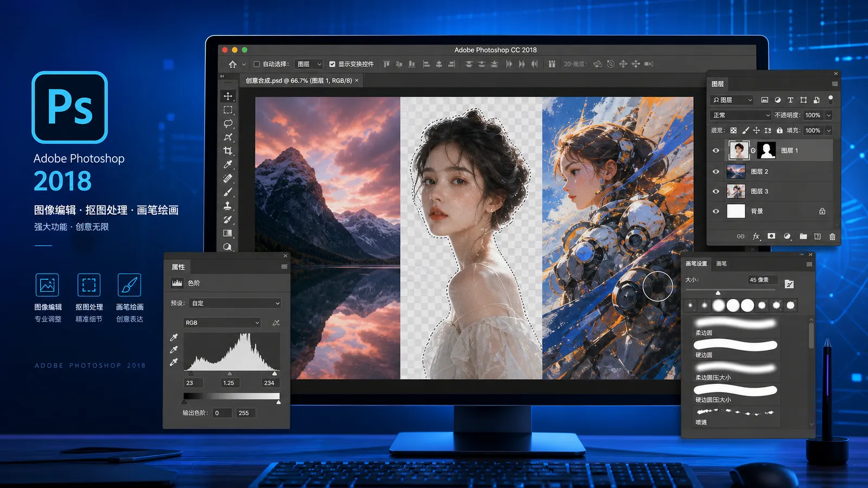Select the Clone Stamp tool
The height and width of the screenshot is (488, 868).
click(228, 206)
